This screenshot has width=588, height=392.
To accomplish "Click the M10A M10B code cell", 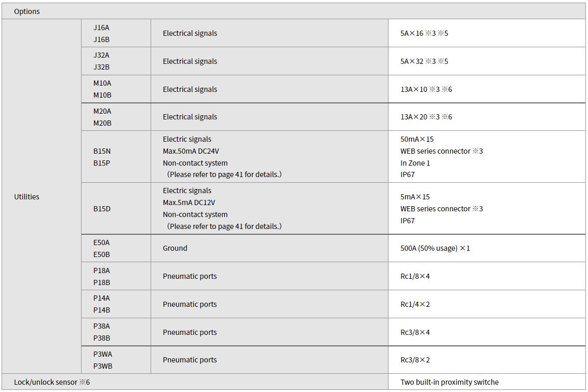I will click(116, 89).
